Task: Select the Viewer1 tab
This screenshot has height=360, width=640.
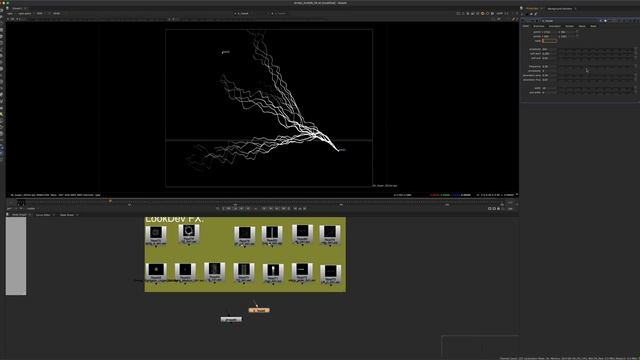Action: pos(17,8)
